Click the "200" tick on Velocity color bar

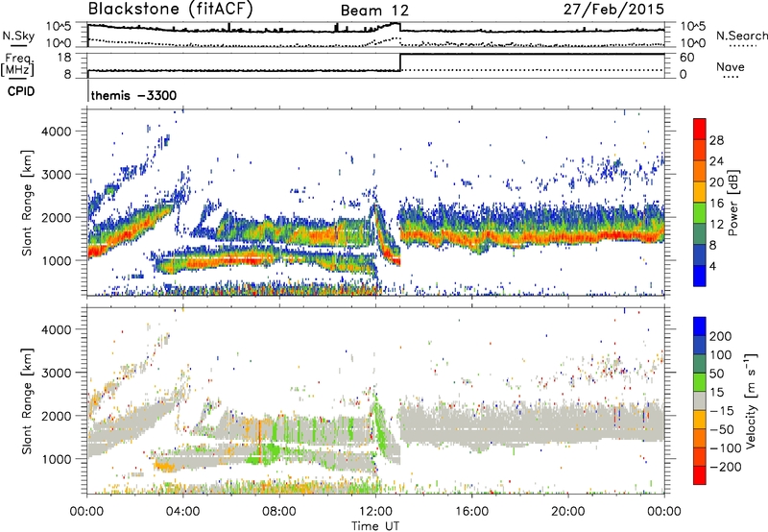click(721, 336)
